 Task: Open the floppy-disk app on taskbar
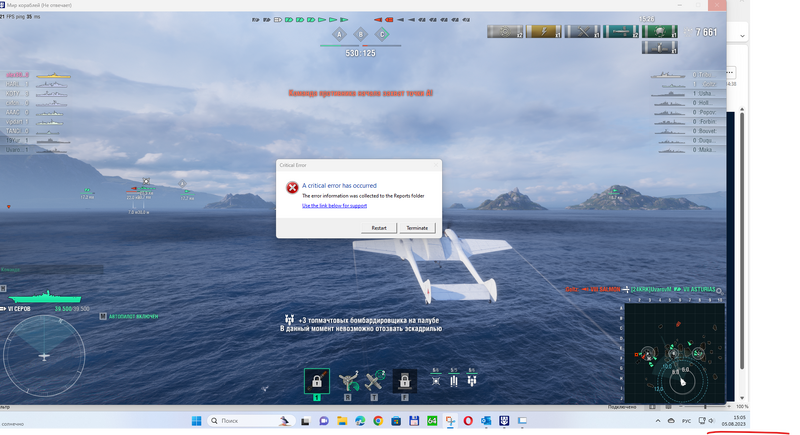click(414, 421)
